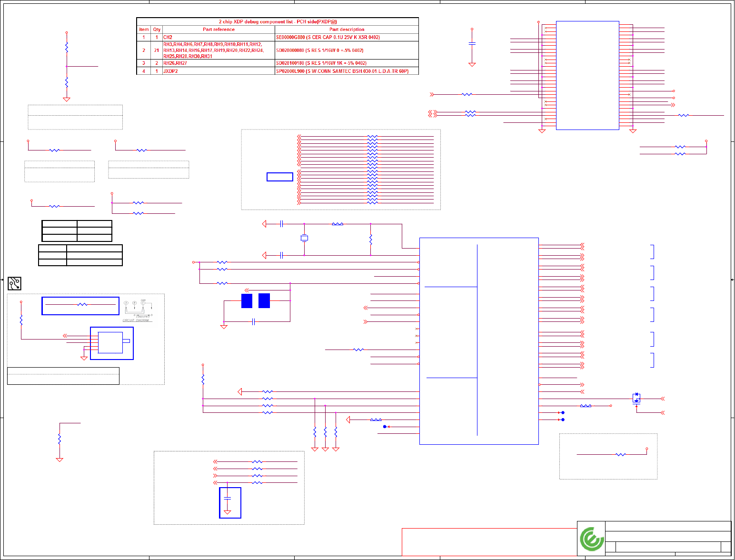The height and width of the screenshot is (560, 735).
Task: Click the "Part description" column header
Action: click(347, 30)
